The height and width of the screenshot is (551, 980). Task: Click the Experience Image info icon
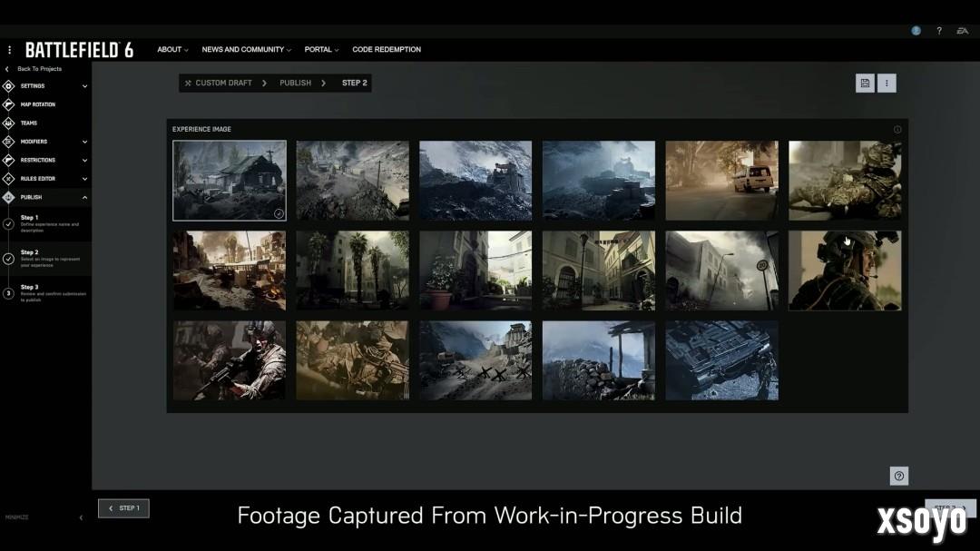click(897, 129)
